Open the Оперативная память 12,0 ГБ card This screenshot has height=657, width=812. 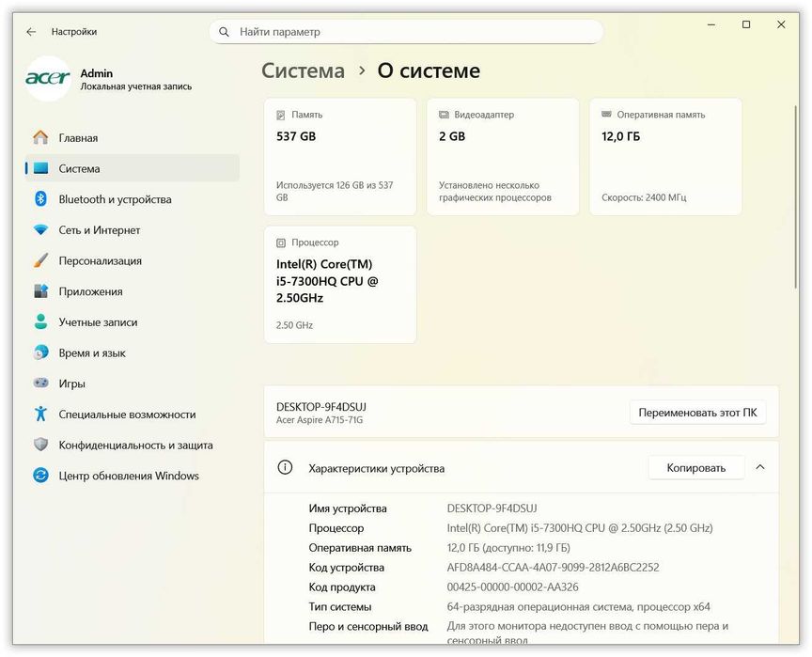[x=665, y=156]
